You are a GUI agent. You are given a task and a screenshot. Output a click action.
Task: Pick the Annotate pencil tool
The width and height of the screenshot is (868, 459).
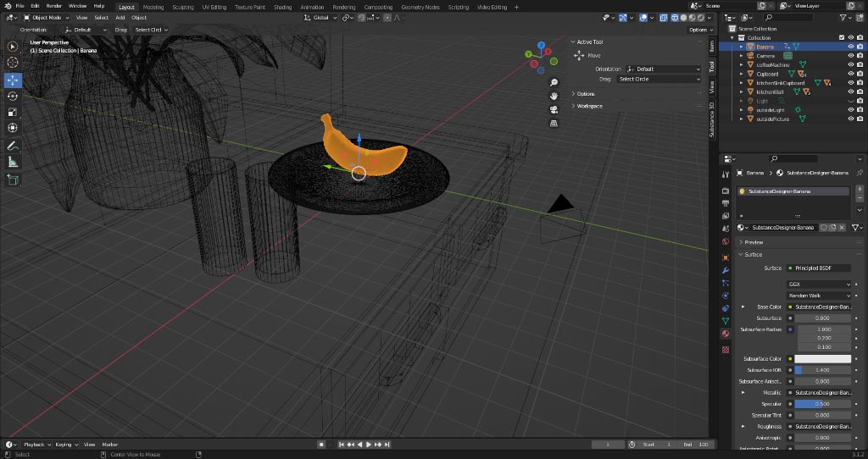pos(13,146)
